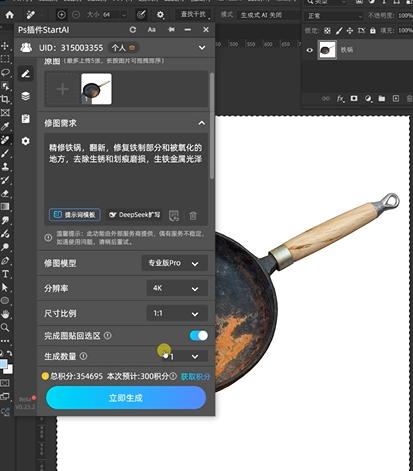Select the Lasso tool
The image size is (413, 471).
click(5, 72)
